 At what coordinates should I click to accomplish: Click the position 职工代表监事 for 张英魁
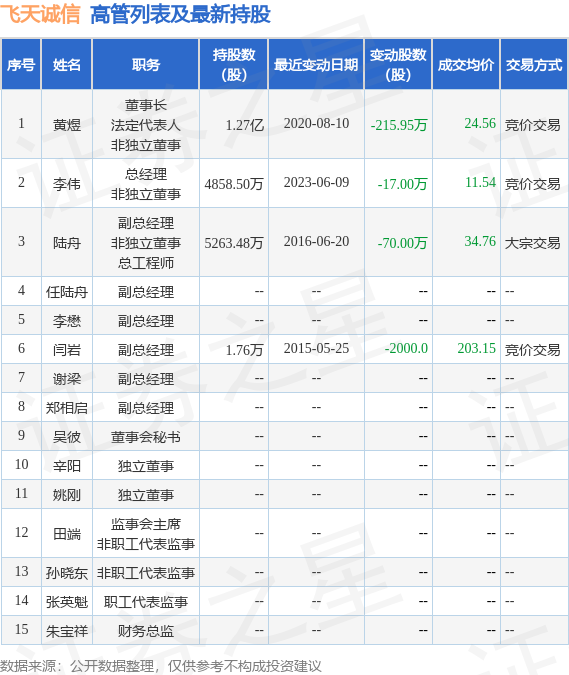pos(146,602)
